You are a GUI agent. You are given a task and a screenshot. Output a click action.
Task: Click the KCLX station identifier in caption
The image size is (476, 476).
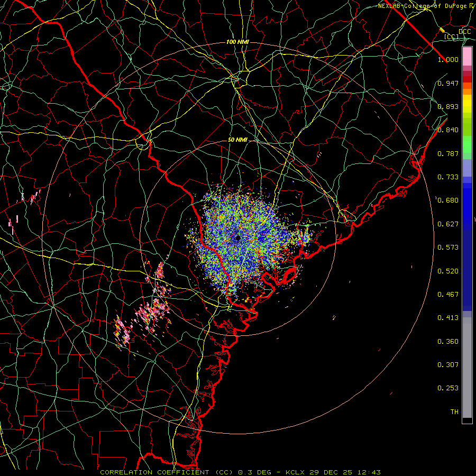tap(295, 472)
